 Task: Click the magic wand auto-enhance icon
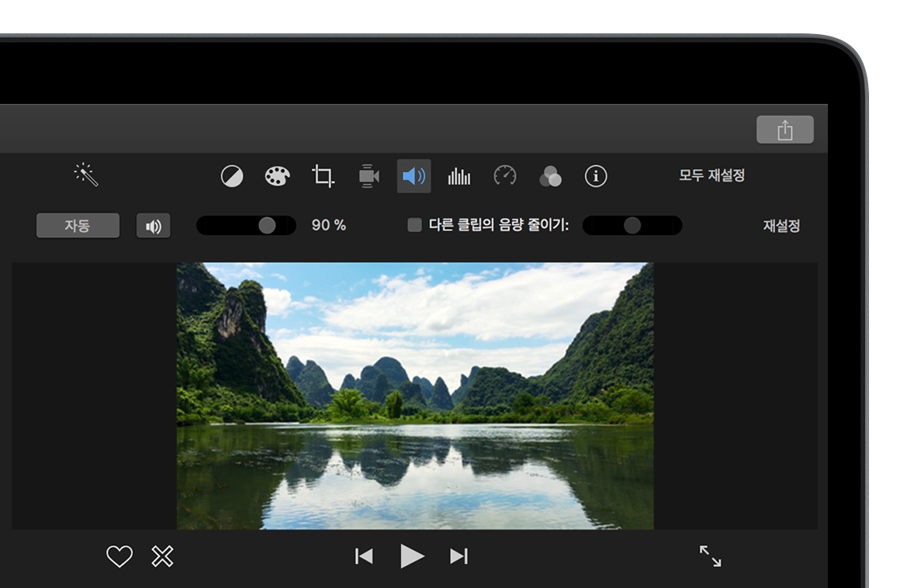point(86,175)
